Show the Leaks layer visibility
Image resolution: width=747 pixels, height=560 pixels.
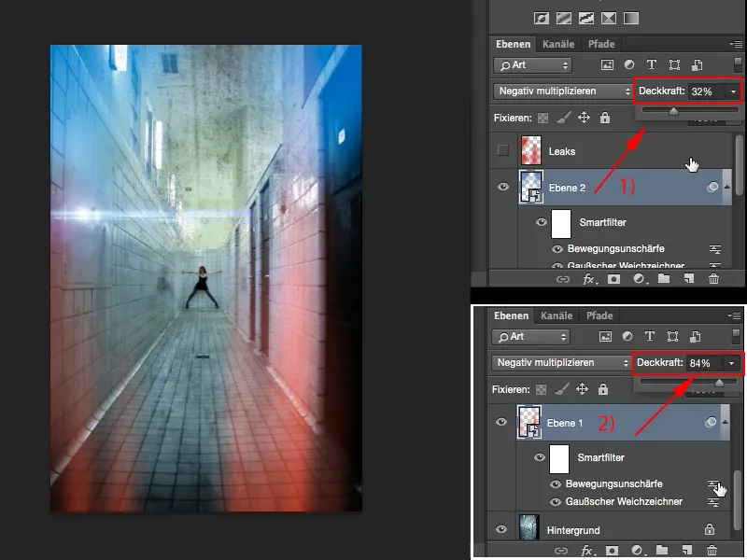(502, 149)
